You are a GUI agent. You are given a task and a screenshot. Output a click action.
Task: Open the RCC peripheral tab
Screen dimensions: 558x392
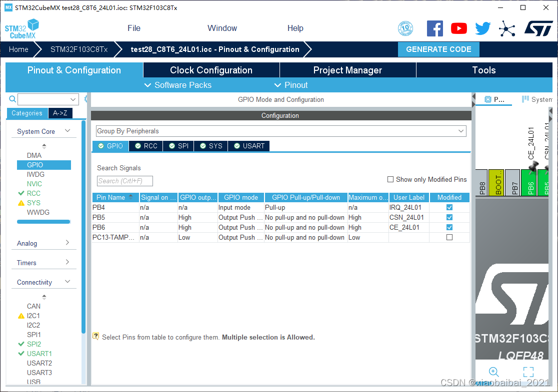(146, 146)
